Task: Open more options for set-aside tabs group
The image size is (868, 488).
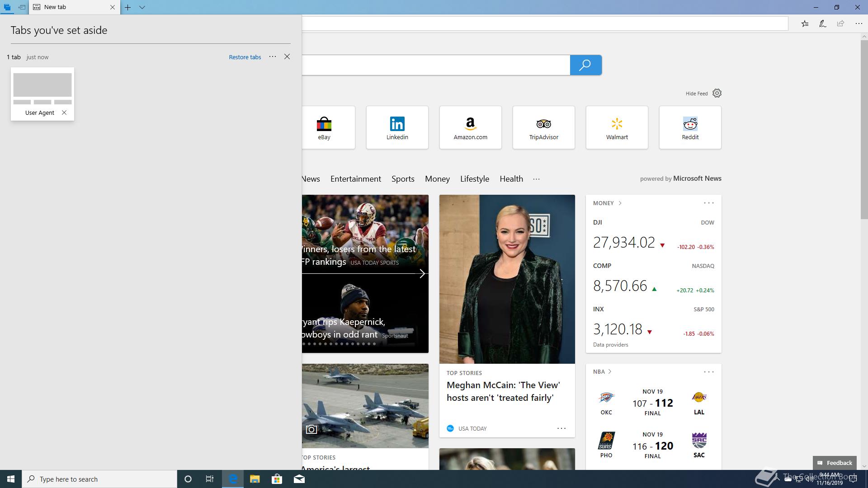Action: pos(273,56)
